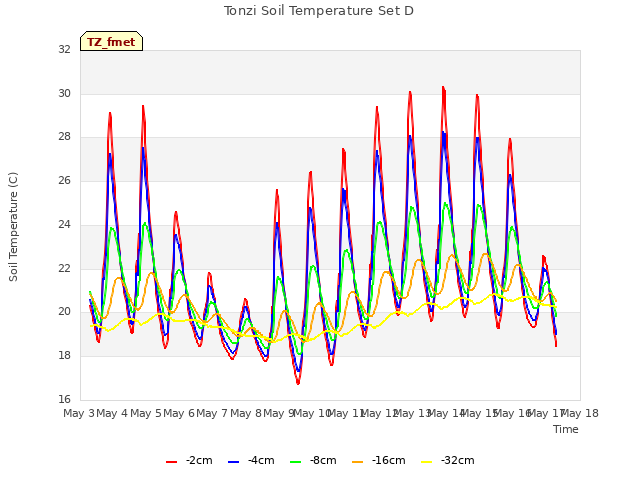This screenshot has height=480, width=640.
Task: Click the chart title Tonzi Soil Temperature Set D
Action: (319, 11)
